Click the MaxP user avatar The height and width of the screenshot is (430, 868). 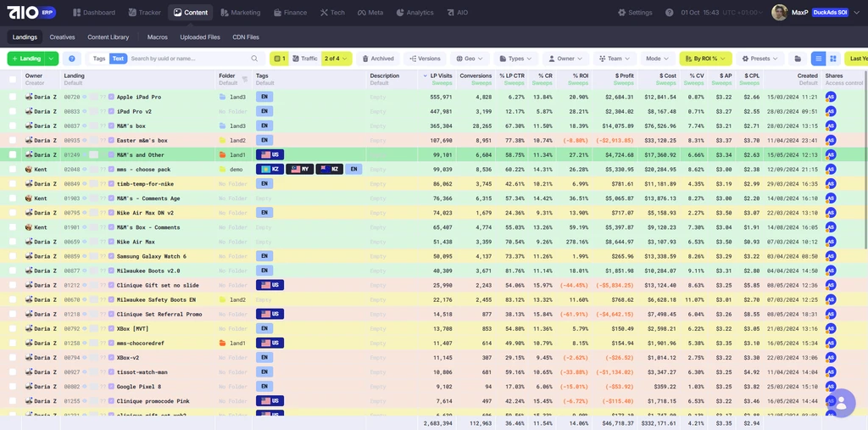pos(780,12)
